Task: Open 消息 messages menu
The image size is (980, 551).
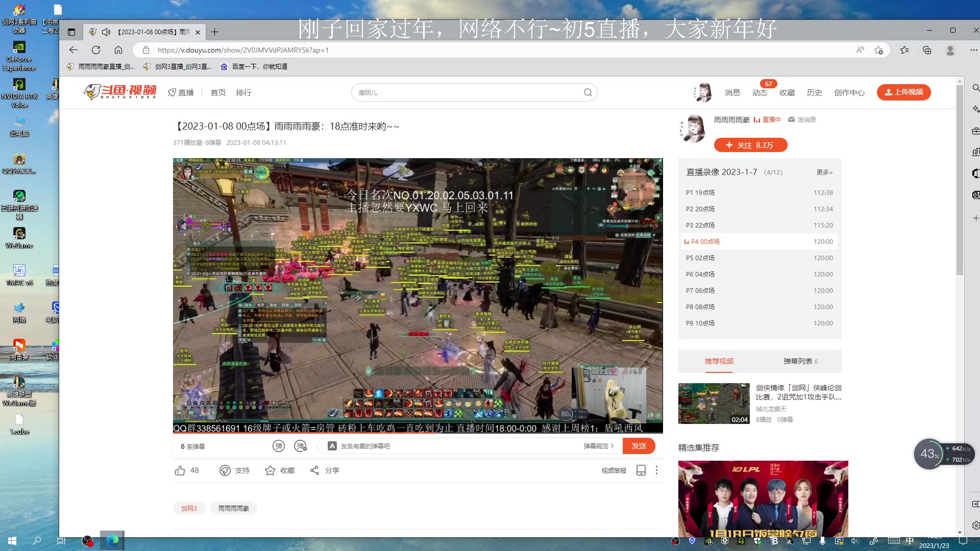Action: pyautogui.click(x=732, y=92)
